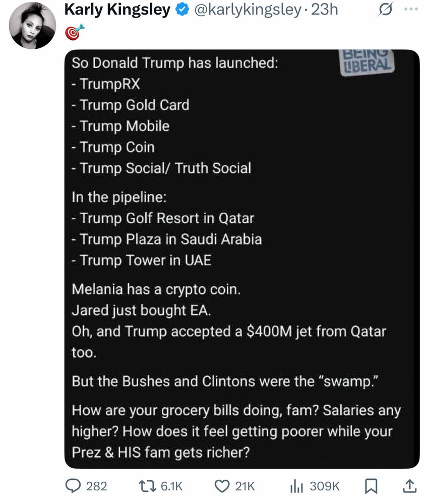Click the Karly Kingsley display name
429x504 pixels.
pyautogui.click(x=117, y=10)
